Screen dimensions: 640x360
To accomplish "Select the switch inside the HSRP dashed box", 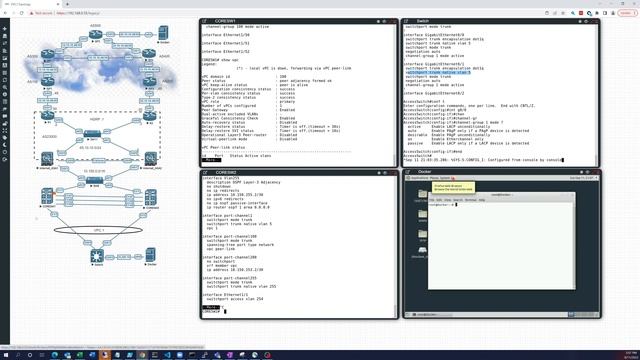I will pyautogui.click(x=92, y=133).
